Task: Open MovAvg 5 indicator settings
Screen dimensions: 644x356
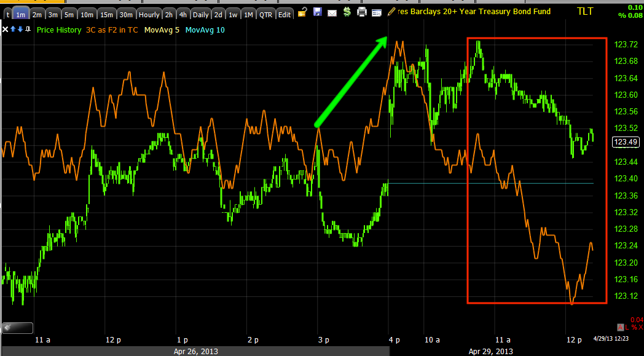Action: coord(162,30)
